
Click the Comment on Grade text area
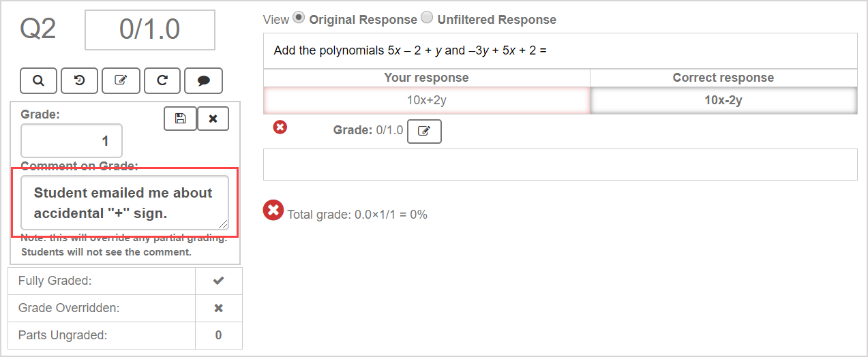124,203
